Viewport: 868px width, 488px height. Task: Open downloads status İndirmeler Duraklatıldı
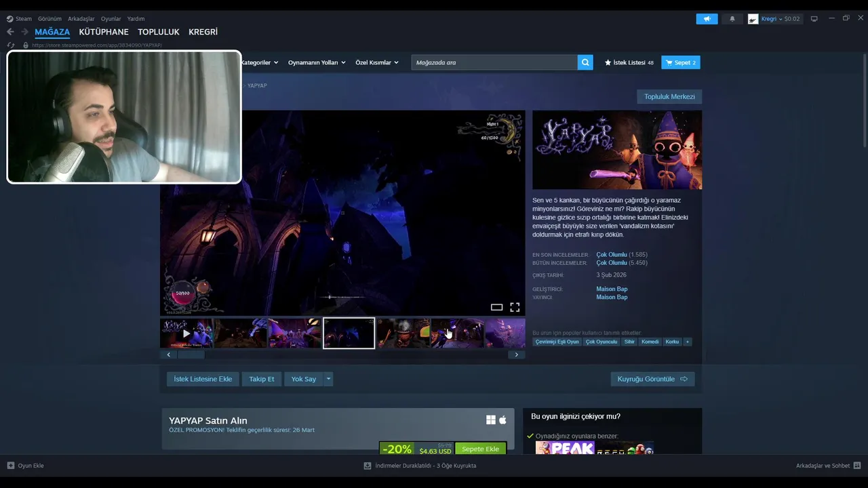point(420,466)
